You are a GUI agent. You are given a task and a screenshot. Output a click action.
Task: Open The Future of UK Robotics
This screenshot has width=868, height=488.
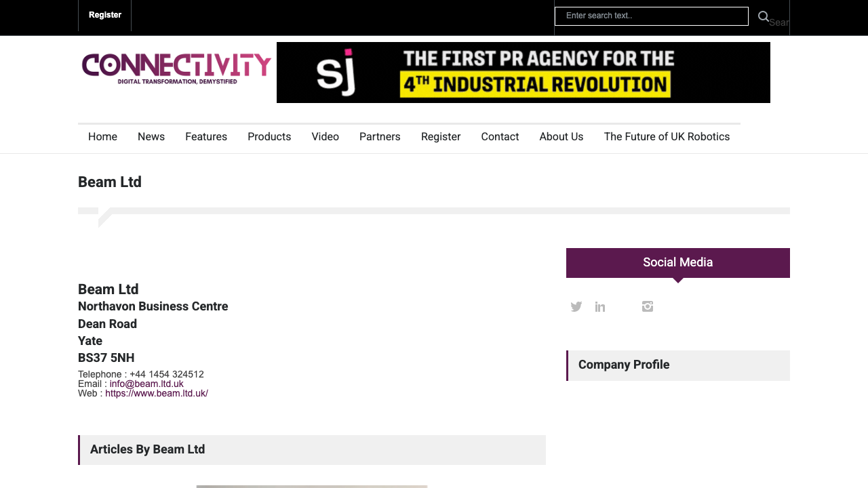[667, 137]
